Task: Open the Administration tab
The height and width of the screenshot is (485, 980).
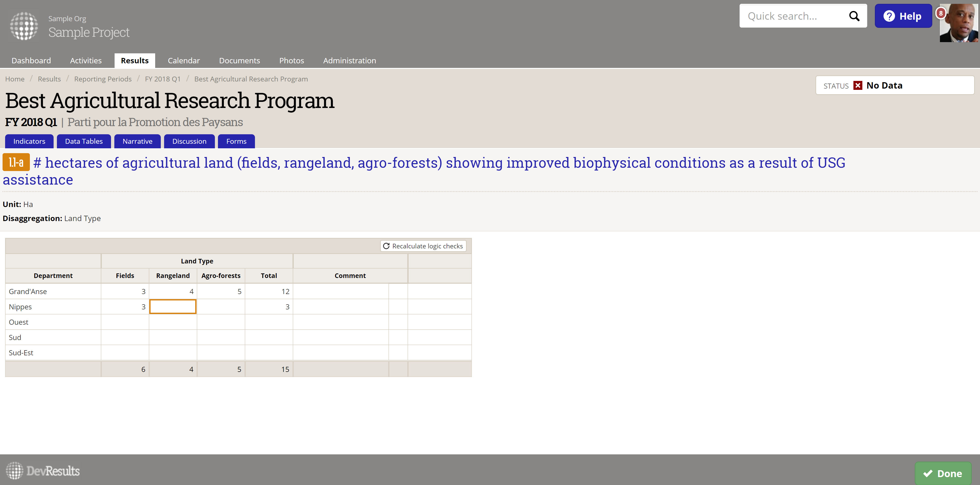Action: (x=349, y=60)
